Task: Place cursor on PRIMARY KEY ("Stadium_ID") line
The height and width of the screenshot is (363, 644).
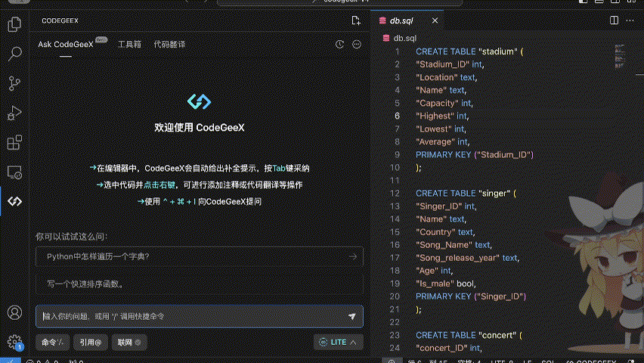Action: (475, 154)
